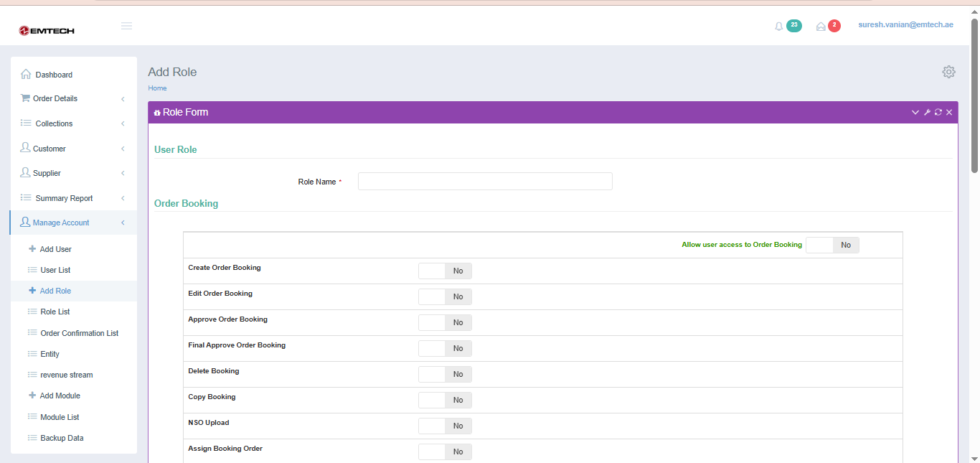Image resolution: width=980 pixels, height=463 pixels.
Task: Collapse Role Form panel with chevron icon
Action: (x=915, y=113)
